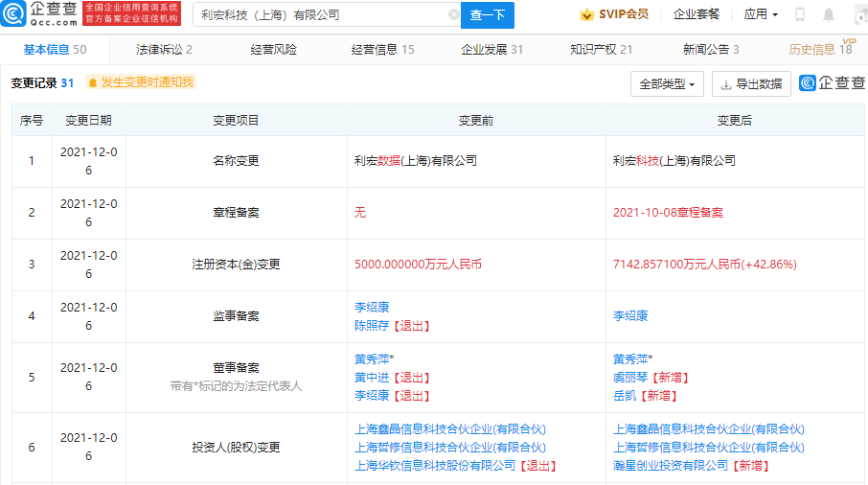Click the download icon in 导出数据

click(725, 84)
